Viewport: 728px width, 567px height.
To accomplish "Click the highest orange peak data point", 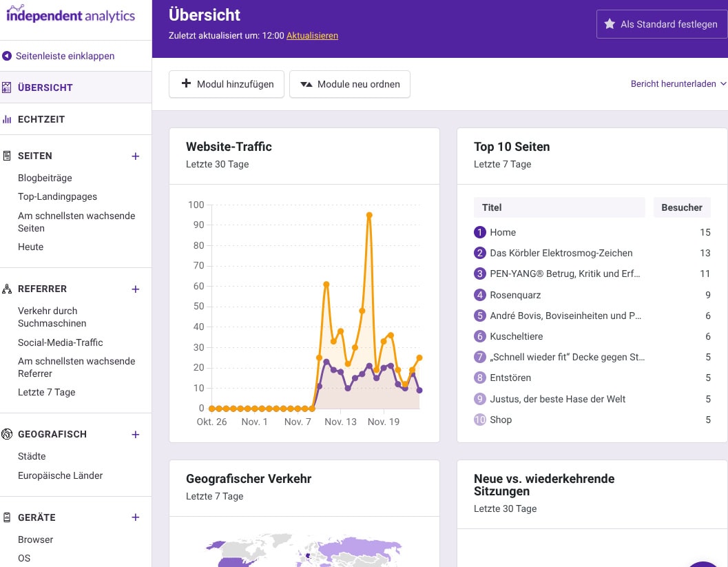I will [369, 215].
